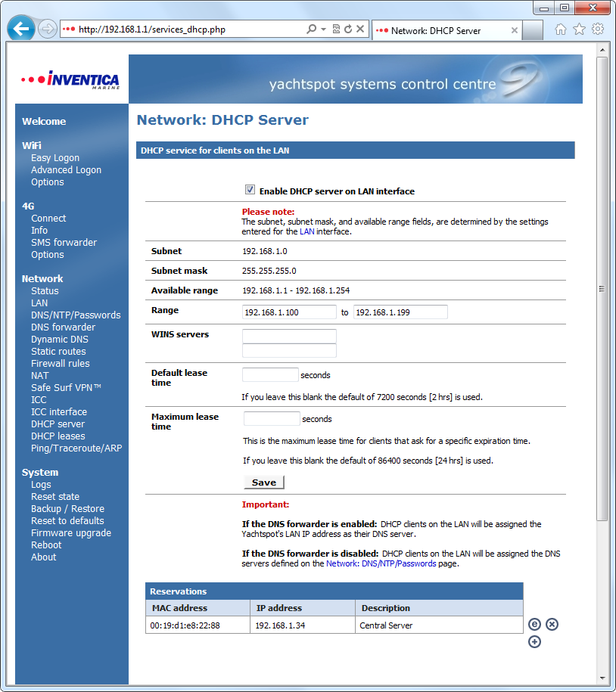Add a new DHCP reservation

click(x=534, y=642)
